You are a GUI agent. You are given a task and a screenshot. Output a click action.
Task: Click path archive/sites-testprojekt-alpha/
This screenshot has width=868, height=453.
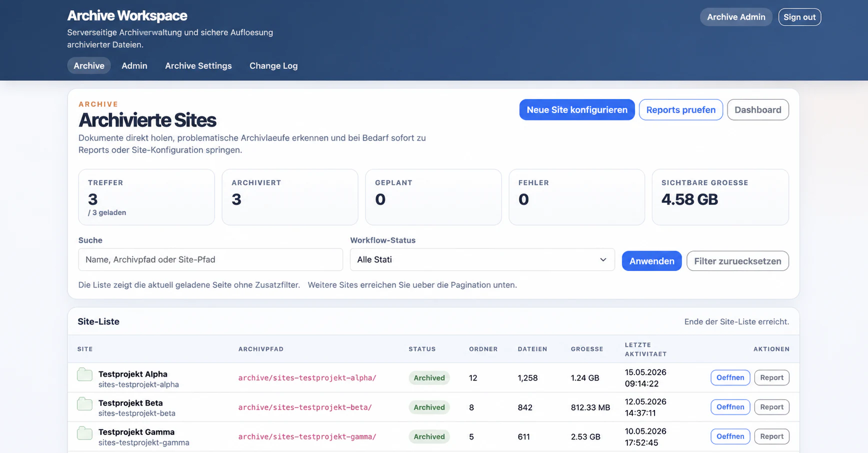click(x=307, y=378)
